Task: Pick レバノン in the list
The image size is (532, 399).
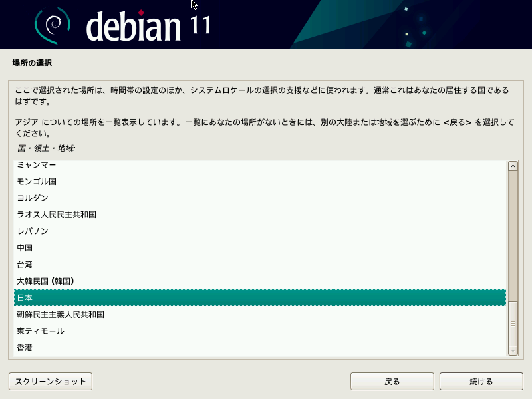Action: [x=260, y=231]
